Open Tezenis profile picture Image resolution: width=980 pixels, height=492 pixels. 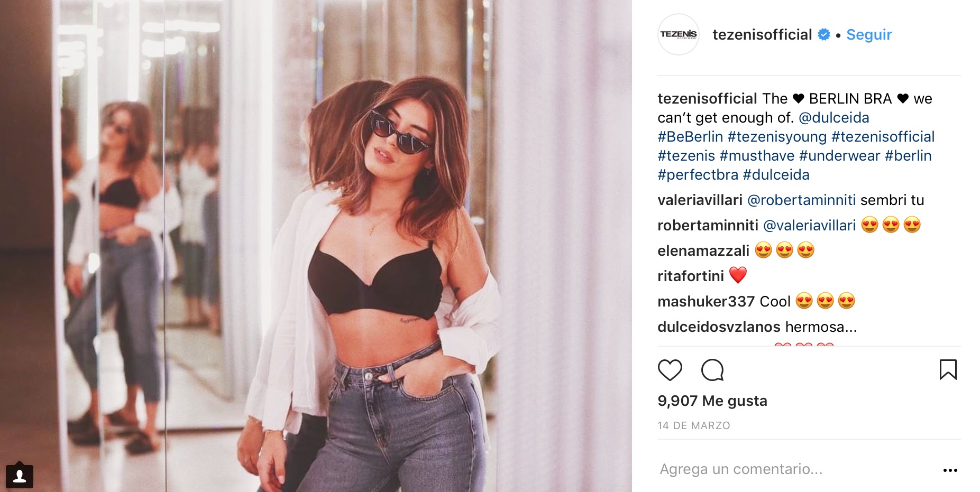click(679, 34)
